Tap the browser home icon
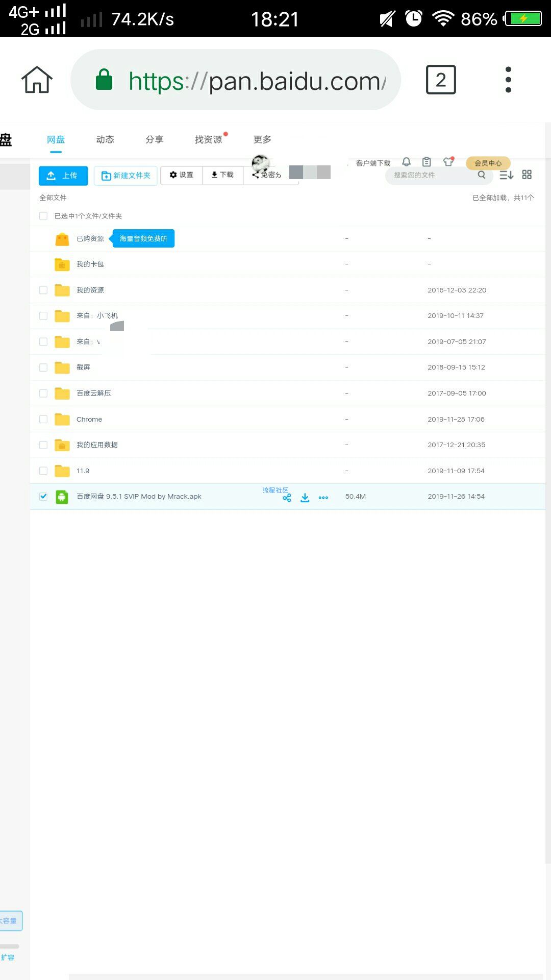 tap(37, 80)
